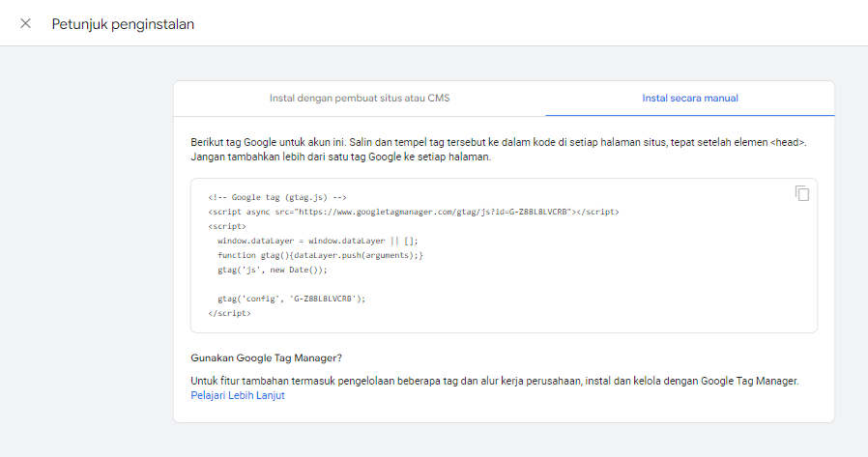Click the gtag('js', new Date()) line

tap(273, 270)
